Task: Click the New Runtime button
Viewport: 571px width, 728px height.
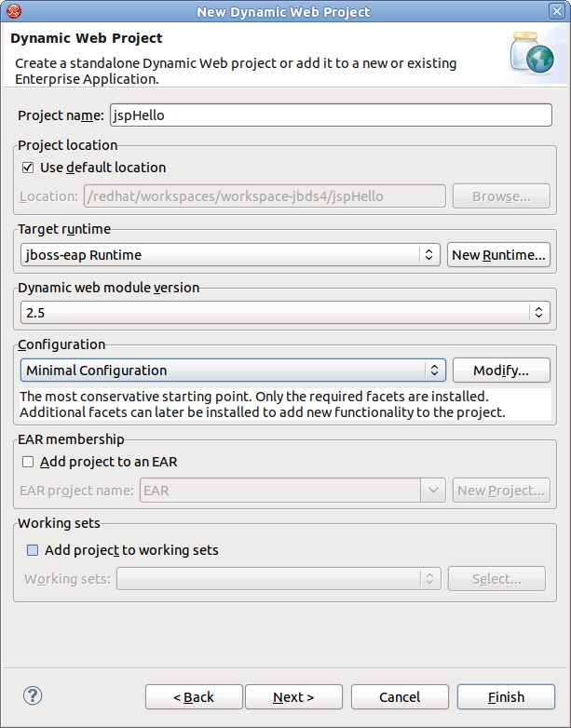Action: [x=498, y=254]
